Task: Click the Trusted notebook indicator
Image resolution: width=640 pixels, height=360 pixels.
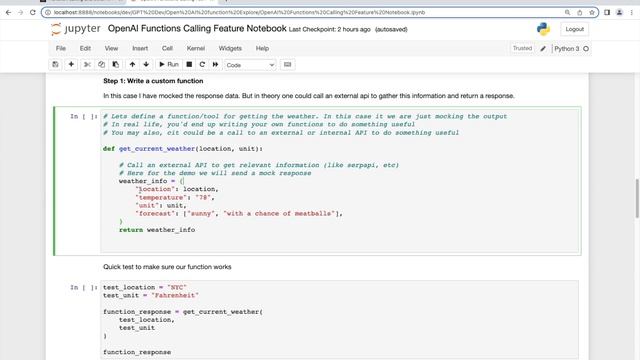Action: 522,48
